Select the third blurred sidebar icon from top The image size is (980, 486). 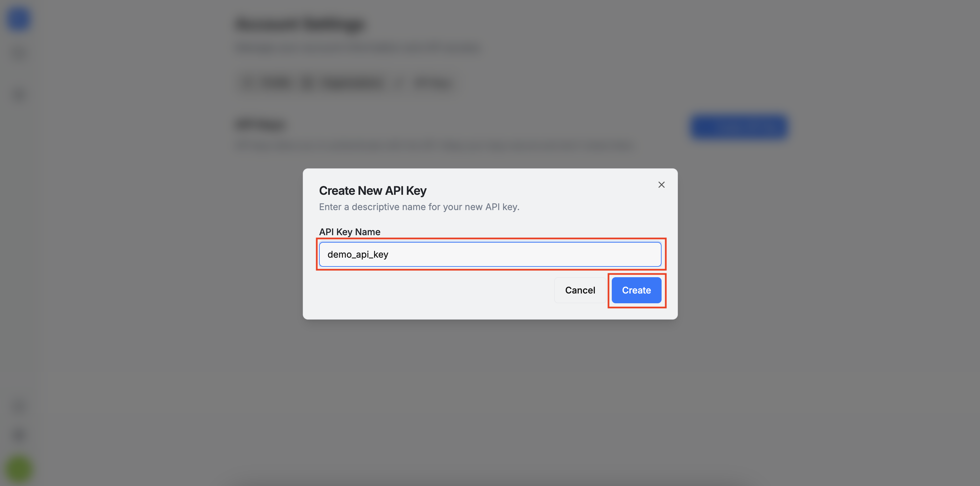click(x=19, y=95)
